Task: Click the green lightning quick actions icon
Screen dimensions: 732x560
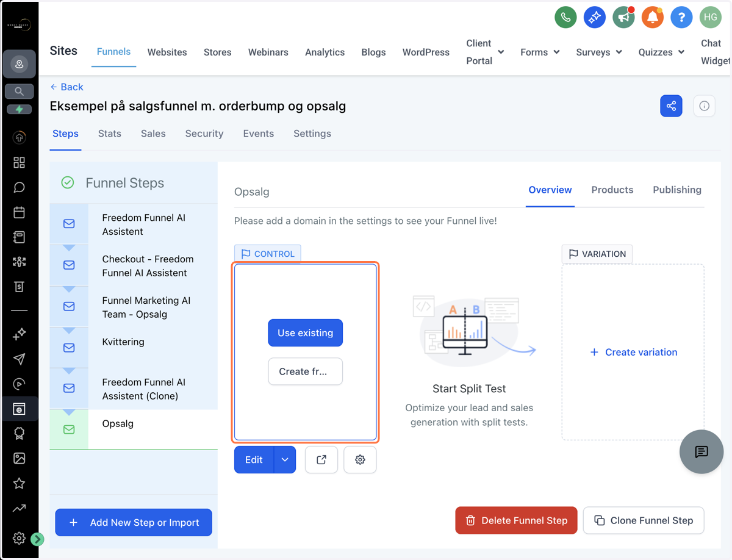Action: 19,110
